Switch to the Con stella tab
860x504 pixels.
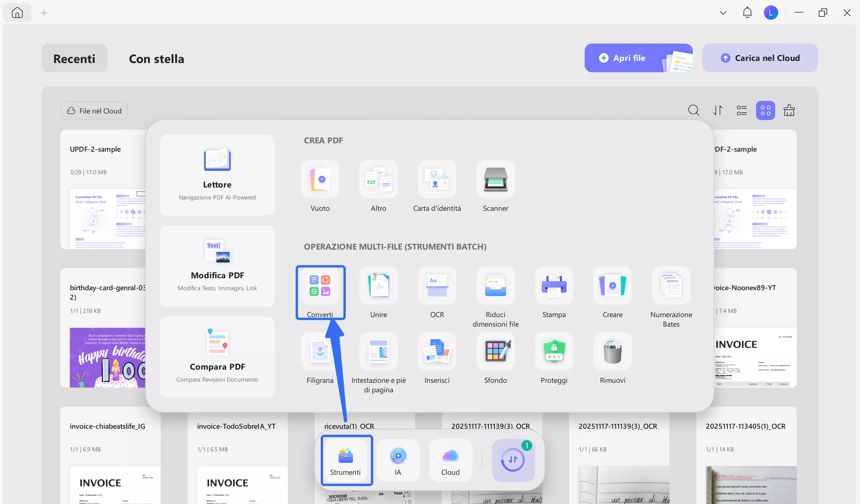[156, 59]
